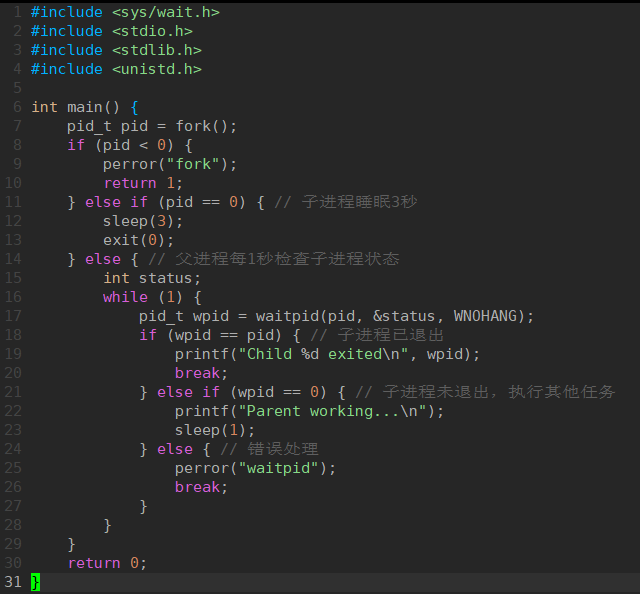
Task: Click the 'sleep(3);' statement
Action: [x=143, y=221]
